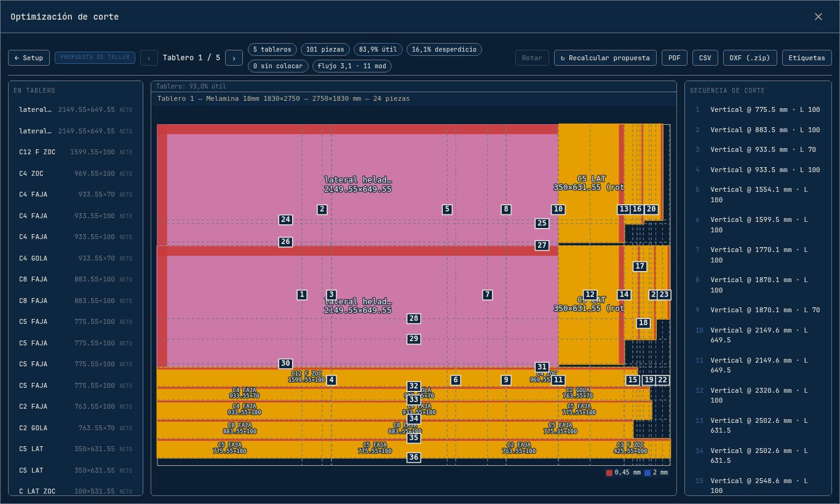This screenshot has width=840, height=504.
Task: Select cut step 15 Vertical @ 2548.6 mm
Action: tap(758, 486)
